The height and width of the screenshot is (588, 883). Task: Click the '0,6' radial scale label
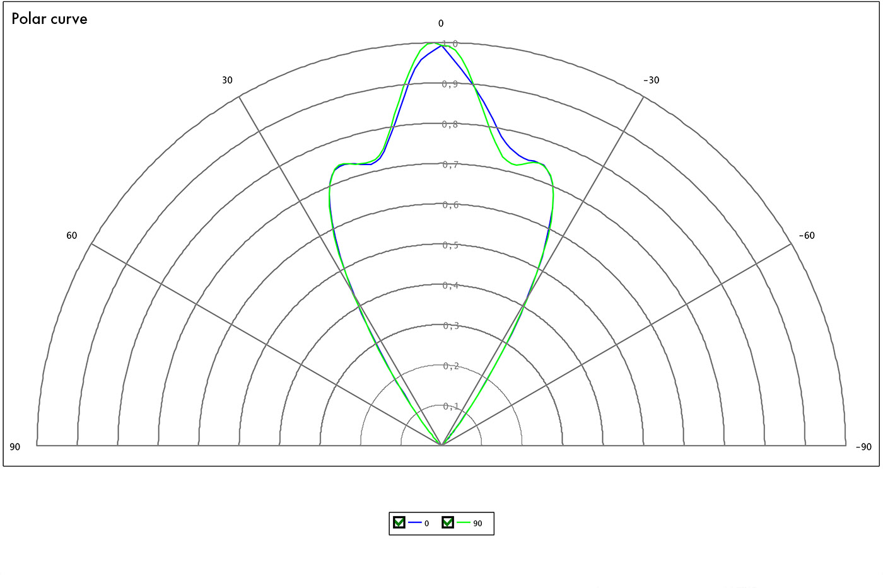[450, 205]
